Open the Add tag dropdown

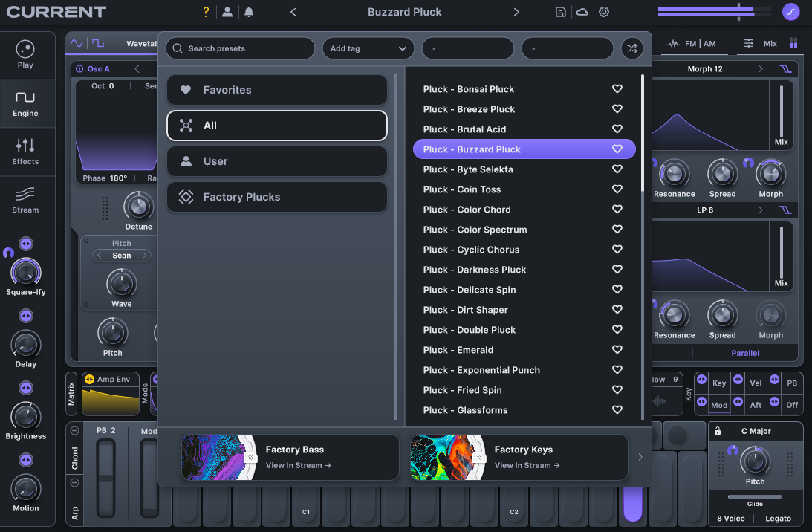point(368,48)
